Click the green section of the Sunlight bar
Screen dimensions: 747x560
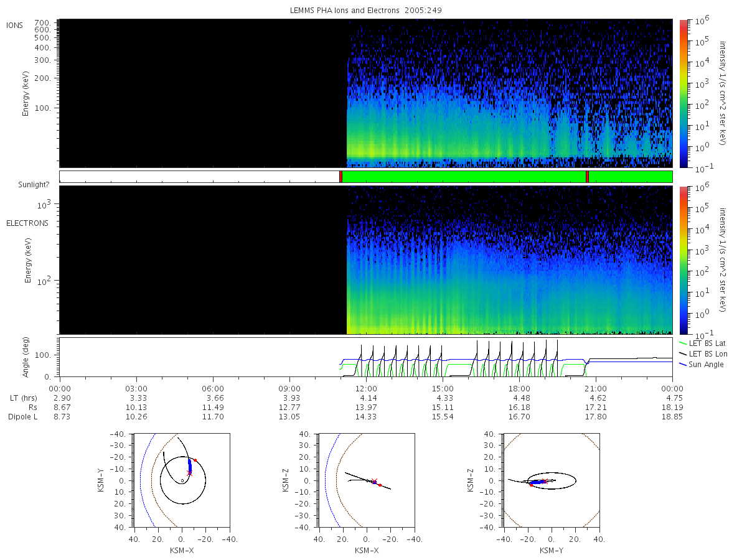[x=464, y=177]
